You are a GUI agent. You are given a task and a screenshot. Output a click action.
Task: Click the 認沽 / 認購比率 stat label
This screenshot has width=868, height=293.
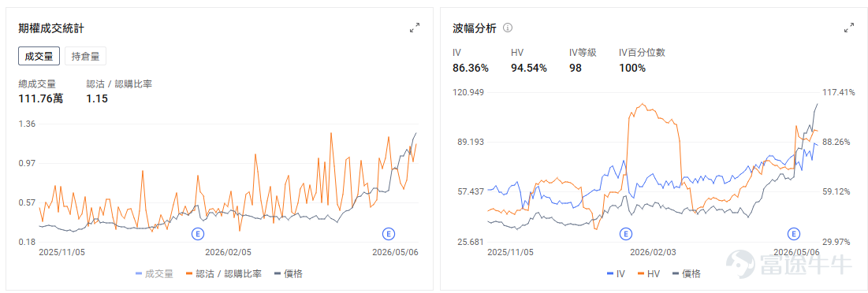point(119,84)
